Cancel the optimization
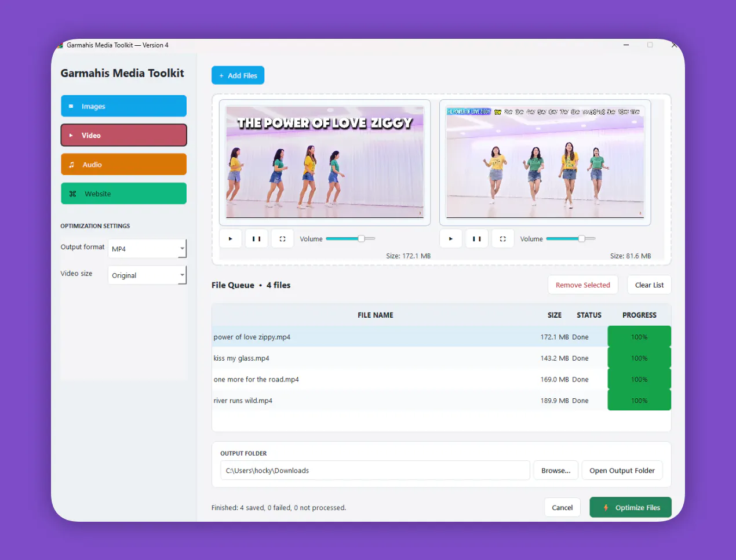The height and width of the screenshot is (560, 736). (x=562, y=507)
